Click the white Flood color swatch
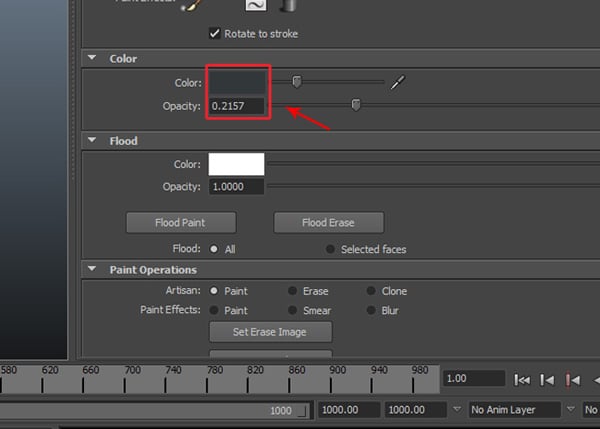The width and height of the screenshot is (600, 429). point(236,164)
